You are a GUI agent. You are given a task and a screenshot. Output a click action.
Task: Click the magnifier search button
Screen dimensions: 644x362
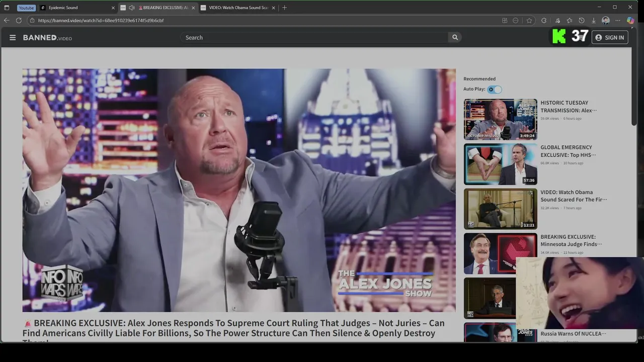pos(455,37)
